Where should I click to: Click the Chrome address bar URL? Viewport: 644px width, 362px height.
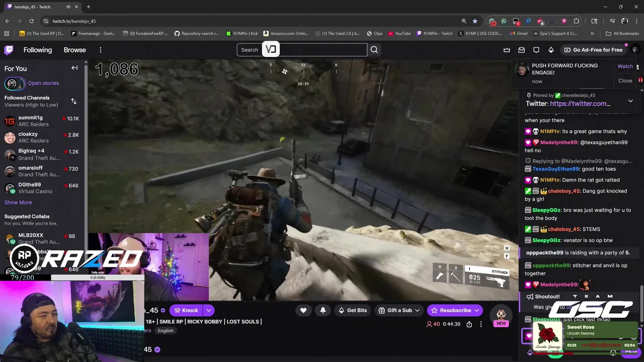74,21
